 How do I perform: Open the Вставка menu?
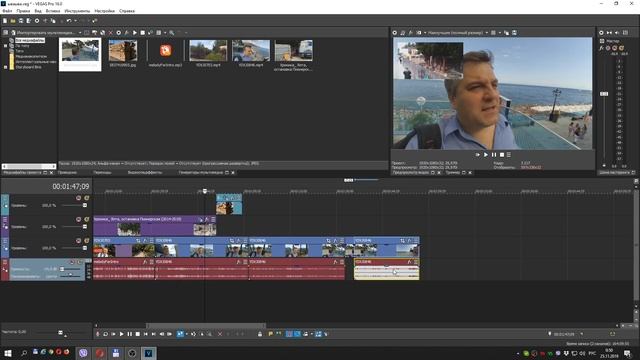click(53, 11)
